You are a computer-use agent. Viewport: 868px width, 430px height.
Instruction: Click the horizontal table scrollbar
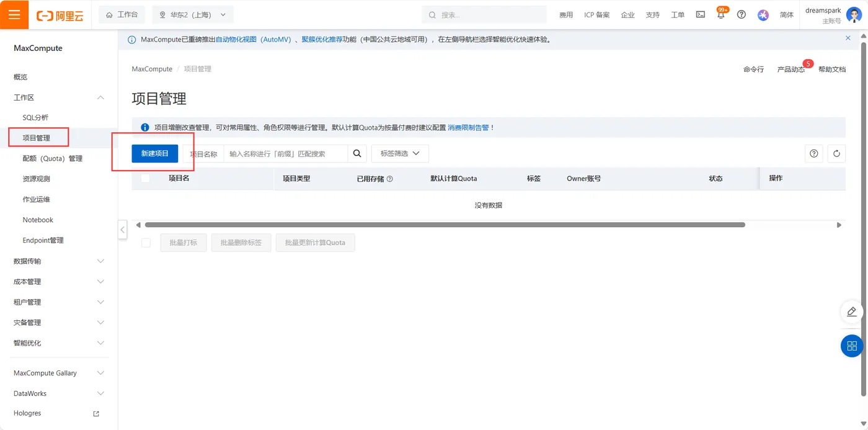click(x=445, y=225)
